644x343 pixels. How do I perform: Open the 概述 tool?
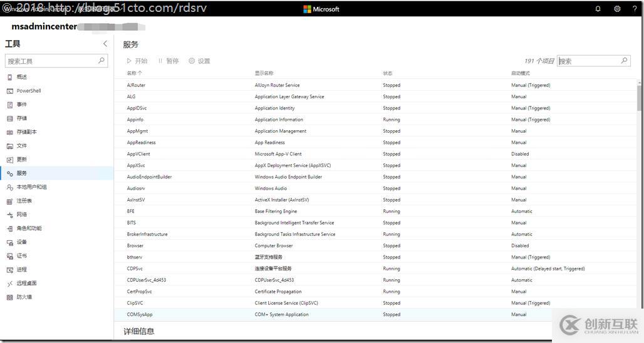57,77
